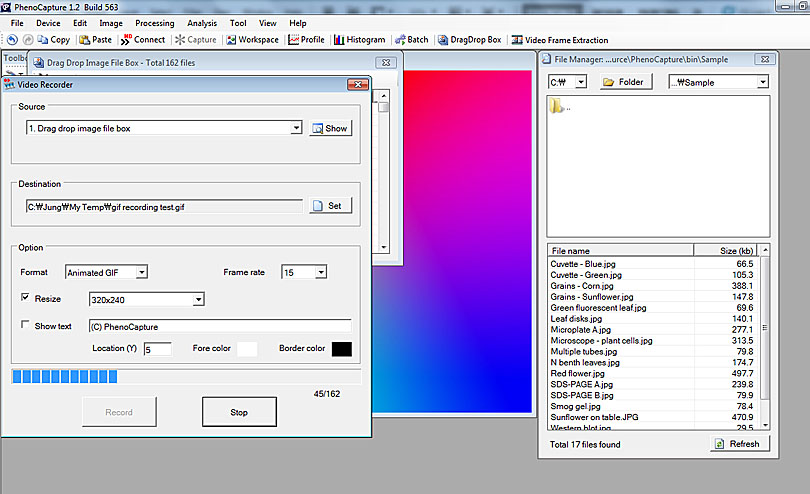Expand the resize 320x240 dropdown
Image resolution: width=810 pixels, height=494 pixels.
[x=198, y=299]
